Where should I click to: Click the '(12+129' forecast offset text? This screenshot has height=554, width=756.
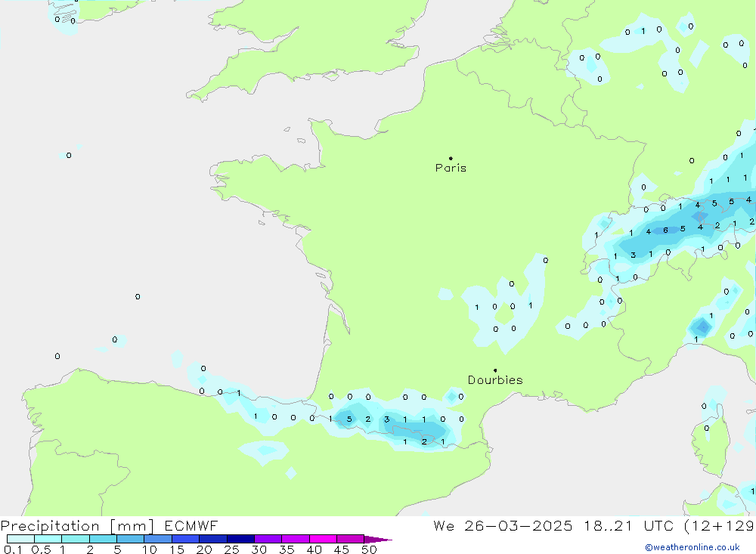pyautogui.click(x=719, y=526)
